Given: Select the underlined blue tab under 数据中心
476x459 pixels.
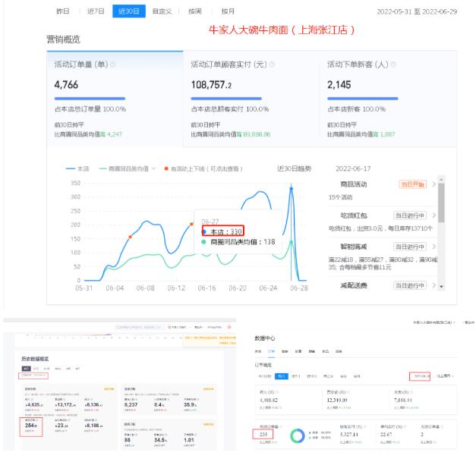Looking at the screenshot, I should coord(271,351).
